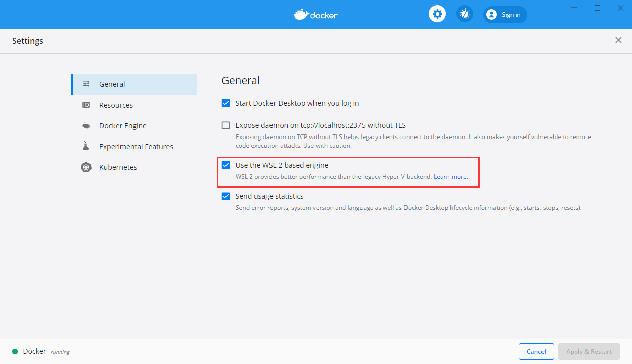Click the Learn more link about WSL 2
This screenshot has width=632, height=364.
[449, 176]
